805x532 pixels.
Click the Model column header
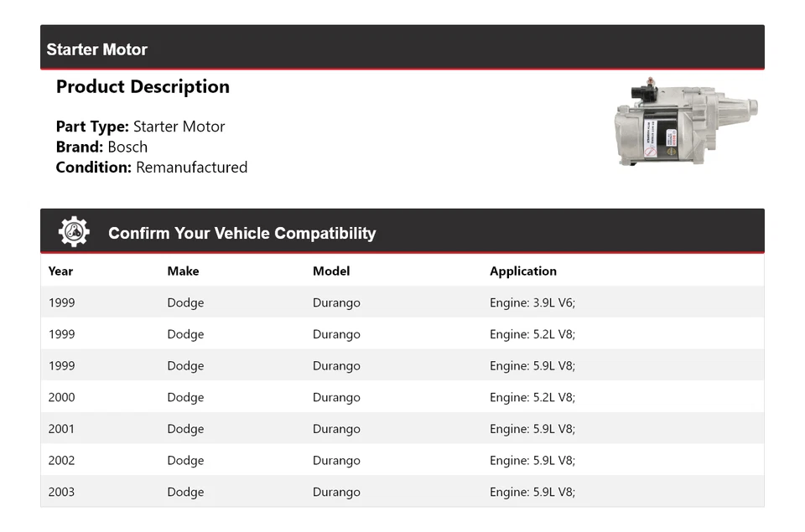pos(331,271)
